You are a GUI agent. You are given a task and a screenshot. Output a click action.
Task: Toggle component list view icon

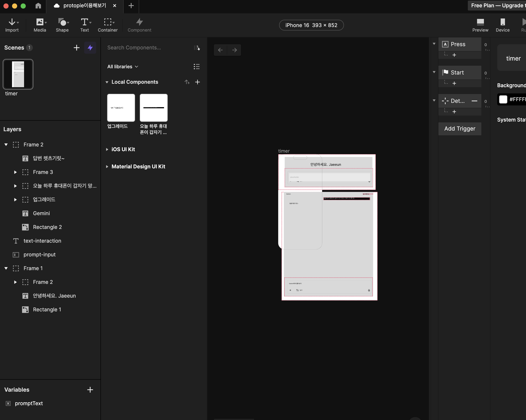[x=196, y=67]
